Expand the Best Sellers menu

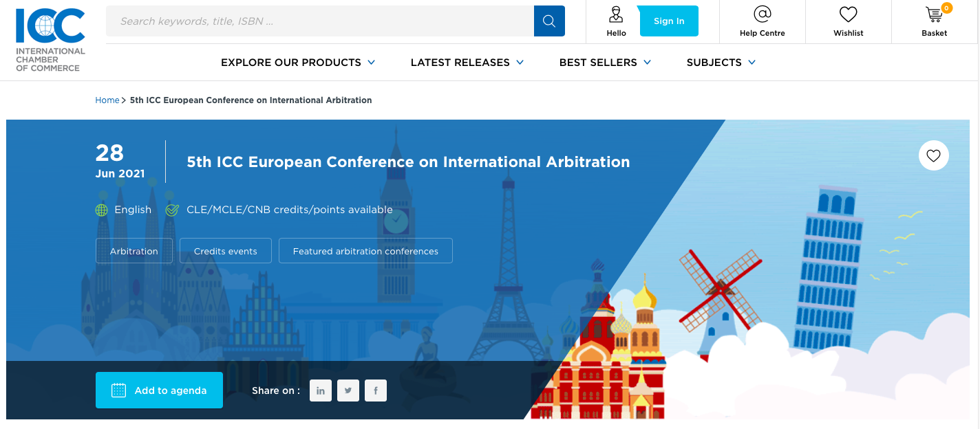[605, 63]
